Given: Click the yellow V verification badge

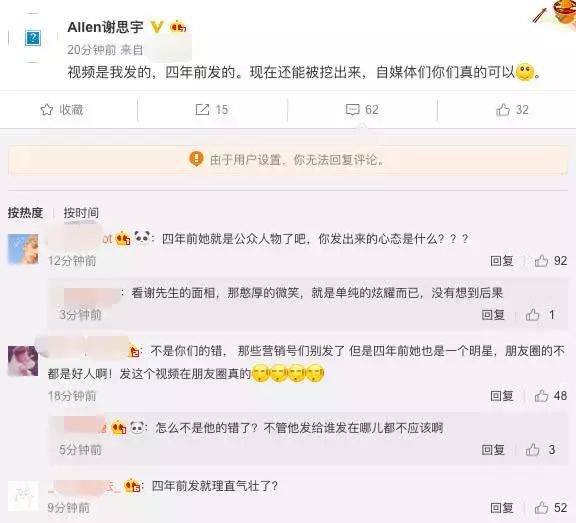Looking at the screenshot, I should pos(157,27).
